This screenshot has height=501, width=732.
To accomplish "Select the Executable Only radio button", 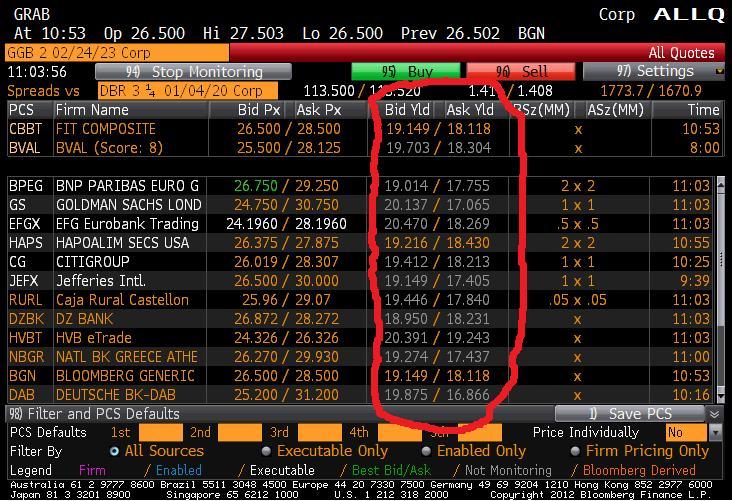I will [266, 451].
